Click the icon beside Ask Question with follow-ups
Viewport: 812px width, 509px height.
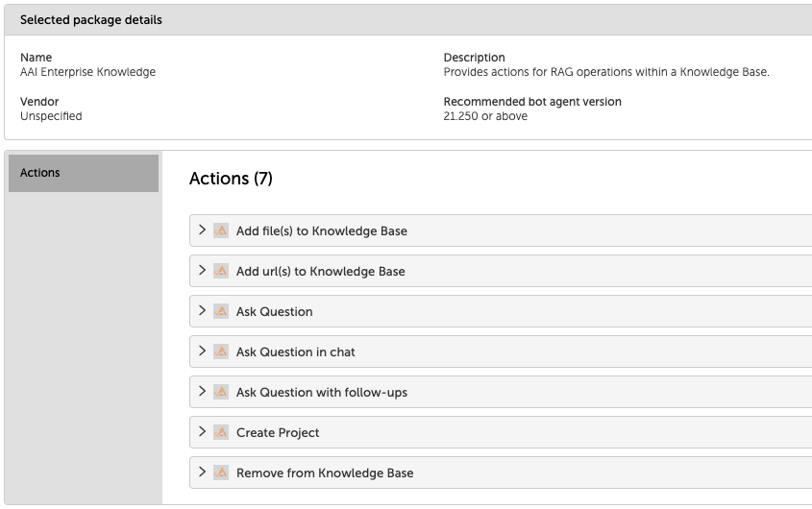[x=221, y=392]
